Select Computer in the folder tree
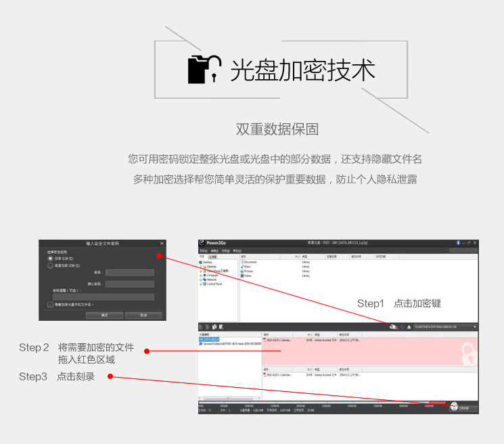Screen dimensions: 504x444 click(x=212, y=275)
